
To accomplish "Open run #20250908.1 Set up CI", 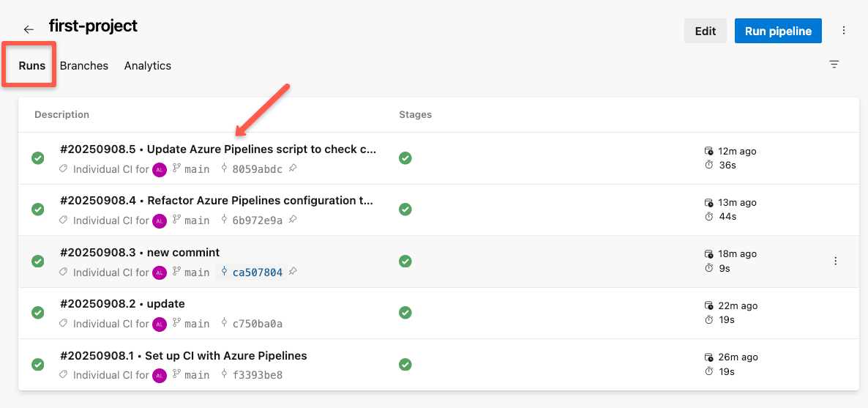I will (183, 355).
